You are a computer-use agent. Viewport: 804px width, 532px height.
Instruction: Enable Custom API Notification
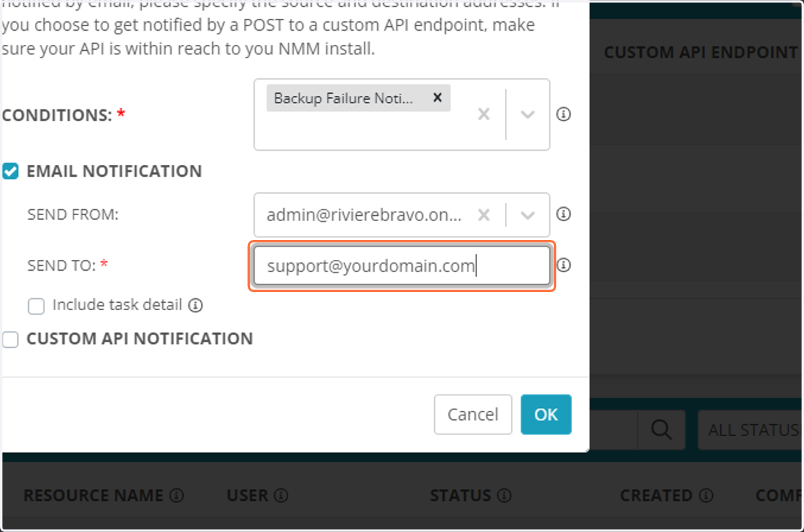[x=10, y=340]
